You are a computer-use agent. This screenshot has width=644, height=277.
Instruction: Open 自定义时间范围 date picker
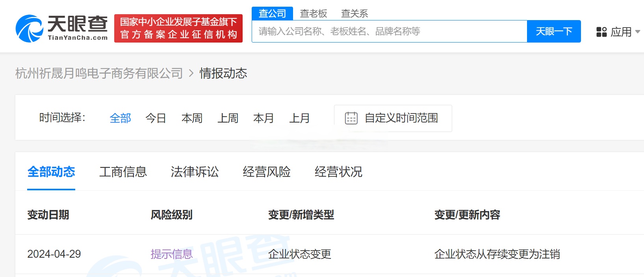pyautogui.click(x=401, y=118)
